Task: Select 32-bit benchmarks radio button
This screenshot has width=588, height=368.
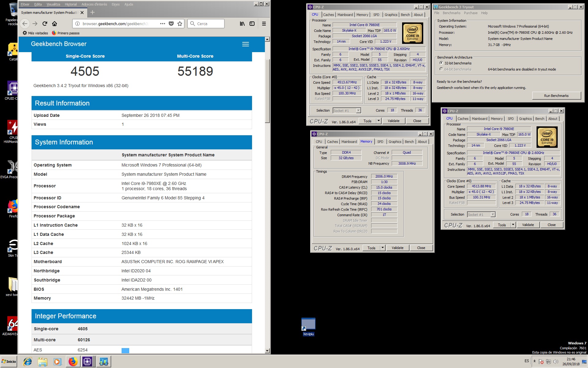Action: [441, 63]
